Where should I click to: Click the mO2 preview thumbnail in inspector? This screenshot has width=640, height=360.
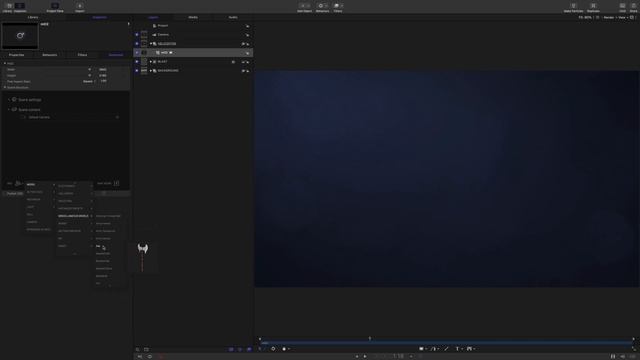point(20,36)
